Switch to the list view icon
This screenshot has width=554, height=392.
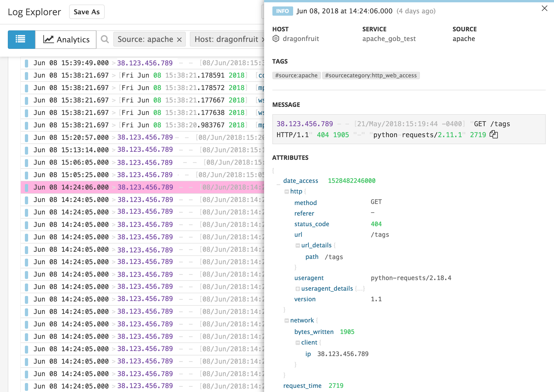click(21, 39)
